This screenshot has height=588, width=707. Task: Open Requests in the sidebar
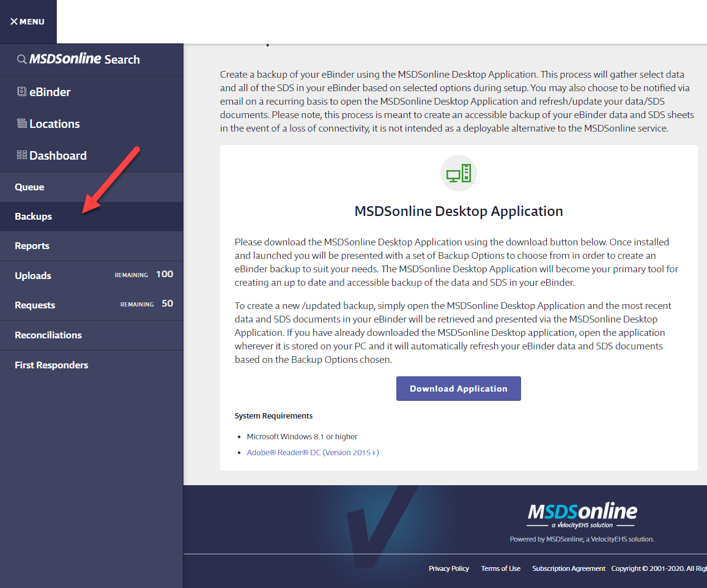[x=92, y=305]
